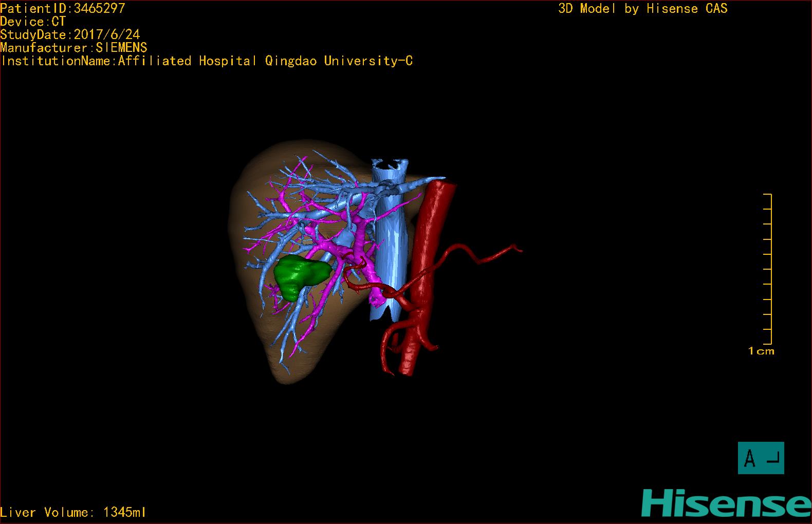Click the InstitutionName Affiliated Hospital text
This screenshot has height=524, width=812.
coord(207,61)
